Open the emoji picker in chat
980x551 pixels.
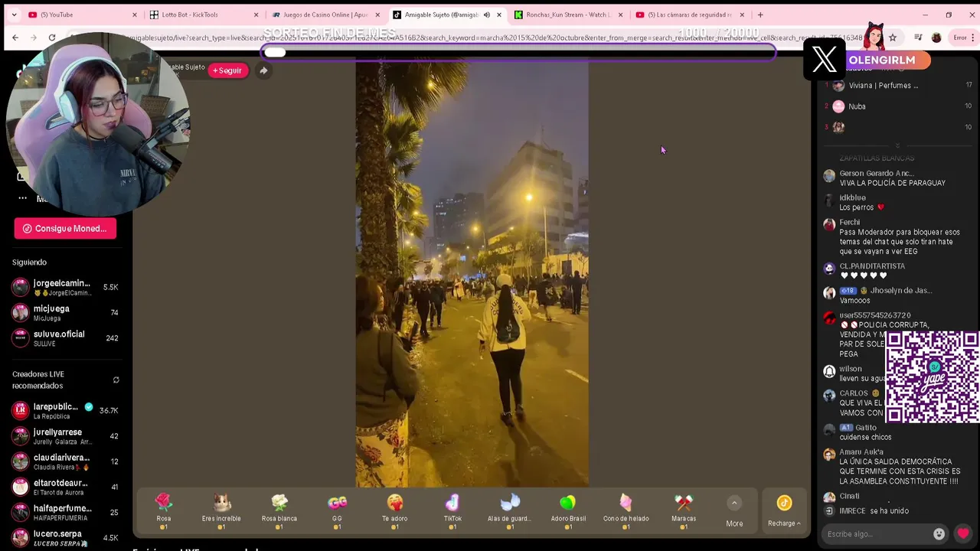tap(939, 534)
